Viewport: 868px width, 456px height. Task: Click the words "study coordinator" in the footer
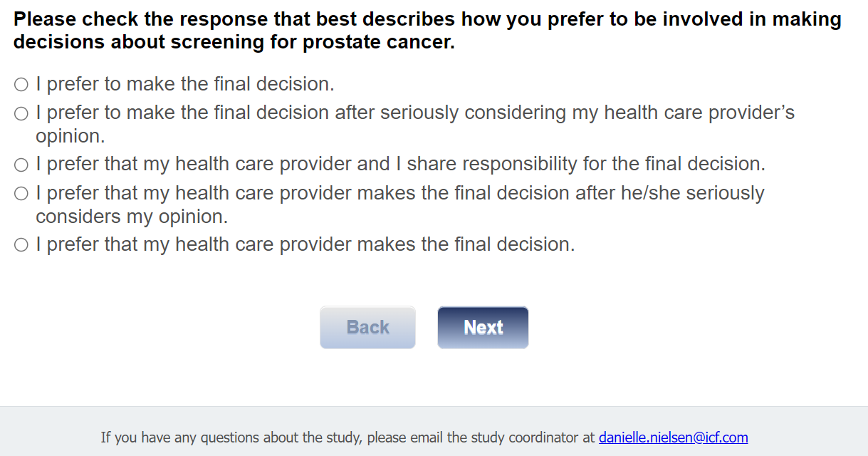click(522, 437)
